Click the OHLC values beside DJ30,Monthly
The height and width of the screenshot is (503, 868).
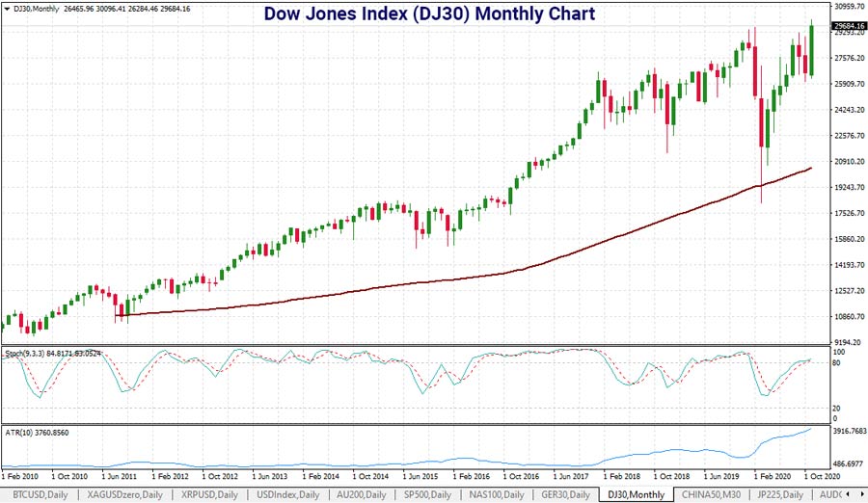(127, 9)
